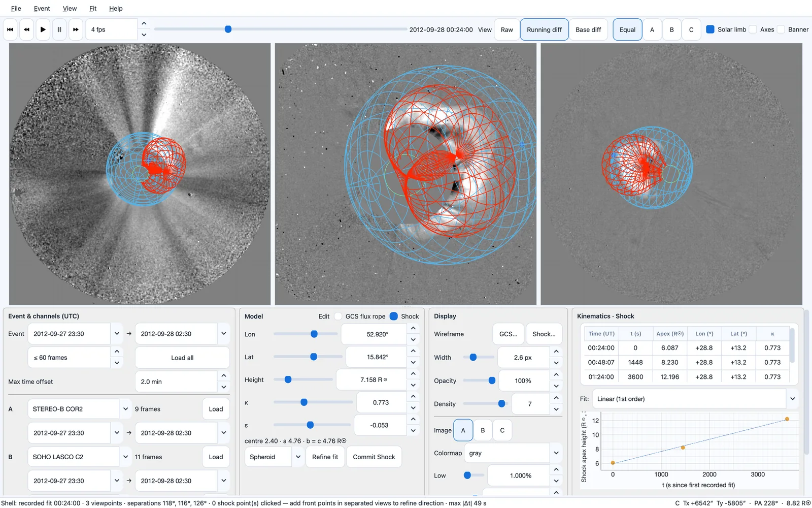Increase Density with up stepper
Image resolution: width=812 pixels, height=508 pixels.
(x=556, y=398)
